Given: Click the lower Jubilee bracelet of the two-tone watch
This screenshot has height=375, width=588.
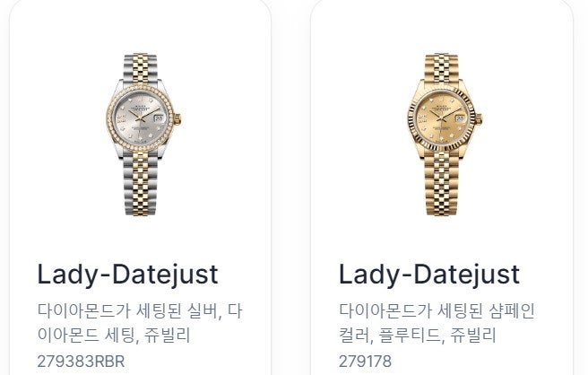Looking at the screenshot, I should [x=140, y=184].
